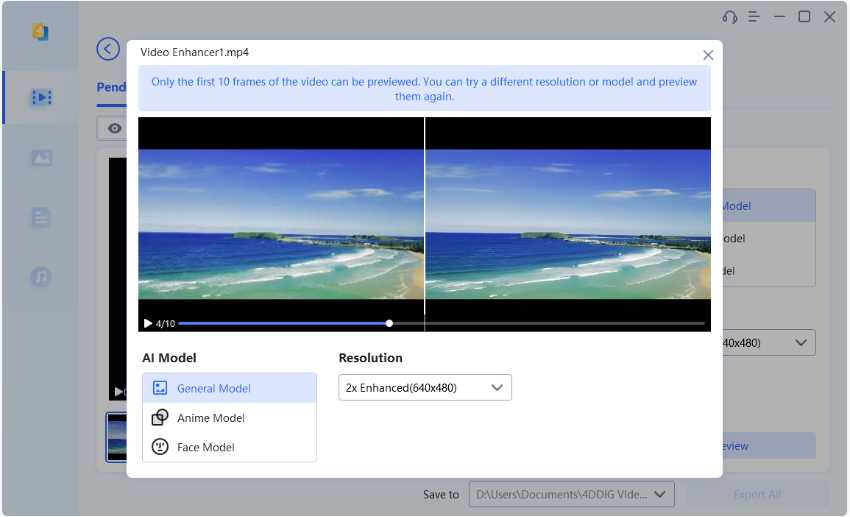Click the headset support icon
This screenshot has width=850, height=517.
coord(730,17)
